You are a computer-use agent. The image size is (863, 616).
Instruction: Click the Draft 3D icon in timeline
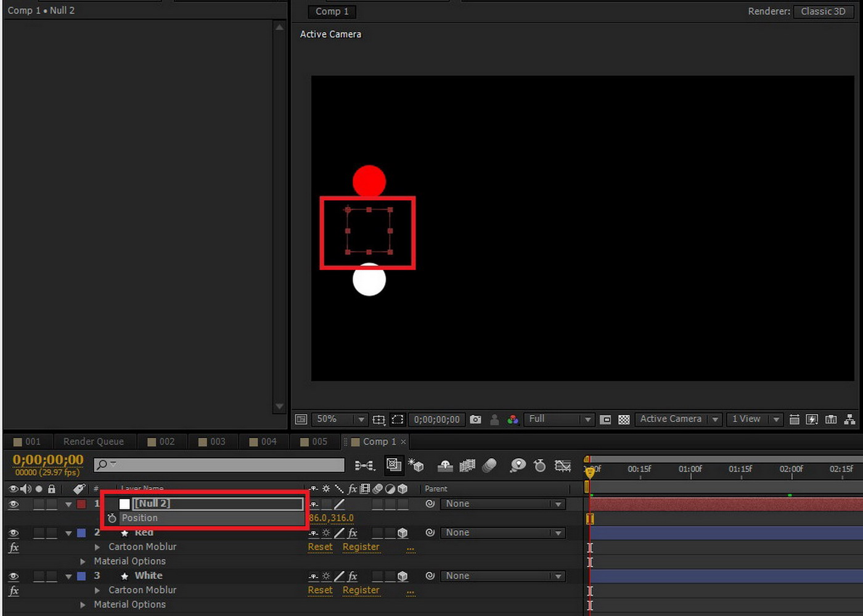pos(417,466)
